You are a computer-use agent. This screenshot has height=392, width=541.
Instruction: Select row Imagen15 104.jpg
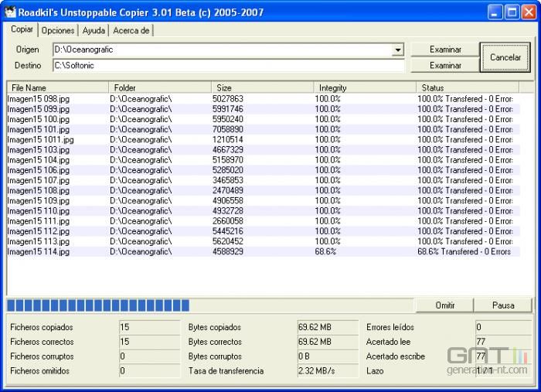pos(264,160)
